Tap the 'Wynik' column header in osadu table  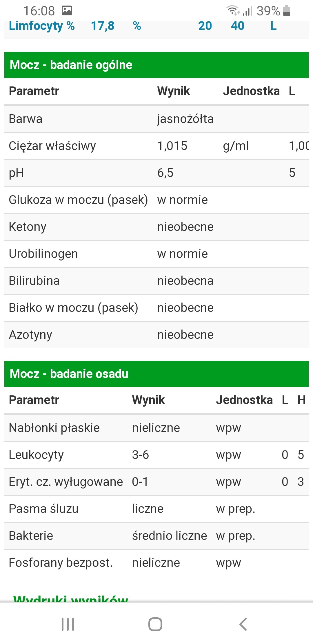[x=148, y=400]
